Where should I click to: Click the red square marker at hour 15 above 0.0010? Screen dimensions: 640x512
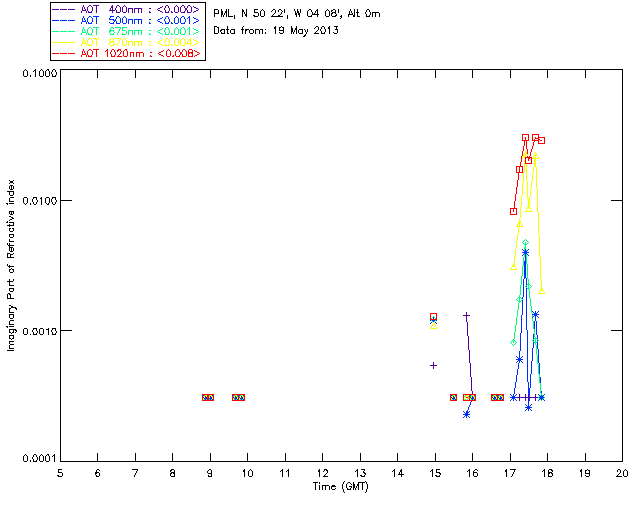point(433,316)
